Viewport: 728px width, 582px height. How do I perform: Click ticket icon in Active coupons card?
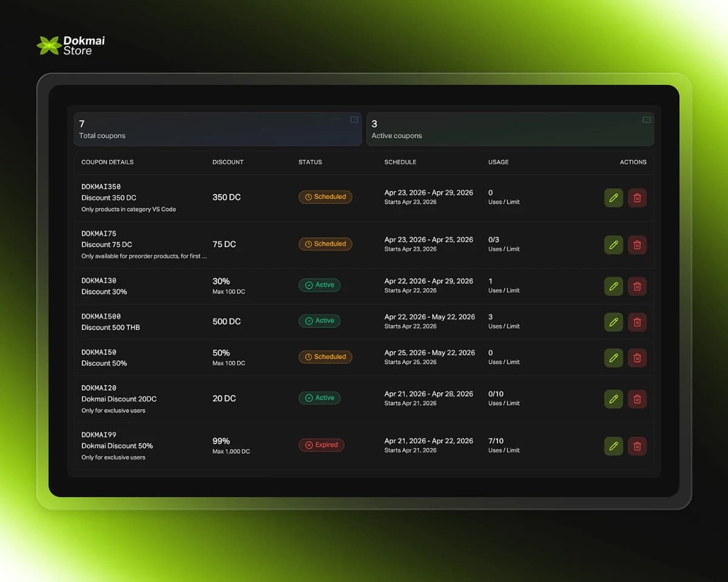[x=647, y=120]
